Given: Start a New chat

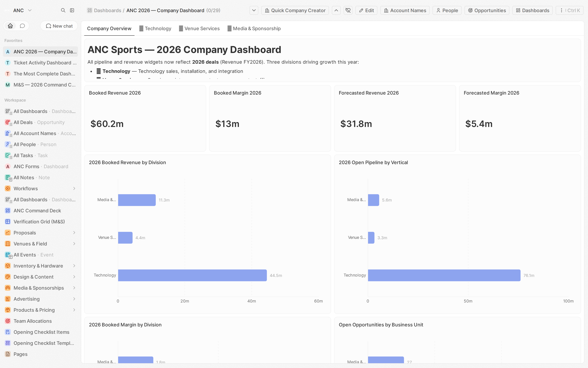Looking at the screenshot, I should pos(59,26).
